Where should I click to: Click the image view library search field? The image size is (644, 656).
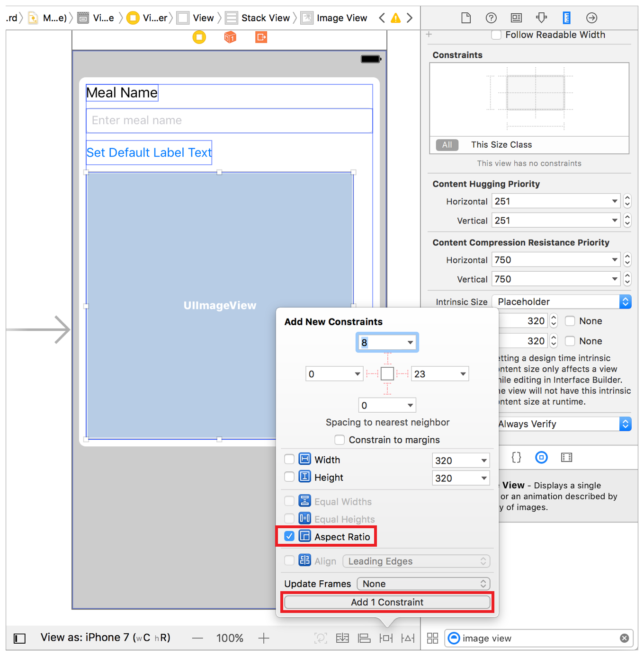click(x=539, y=638)
